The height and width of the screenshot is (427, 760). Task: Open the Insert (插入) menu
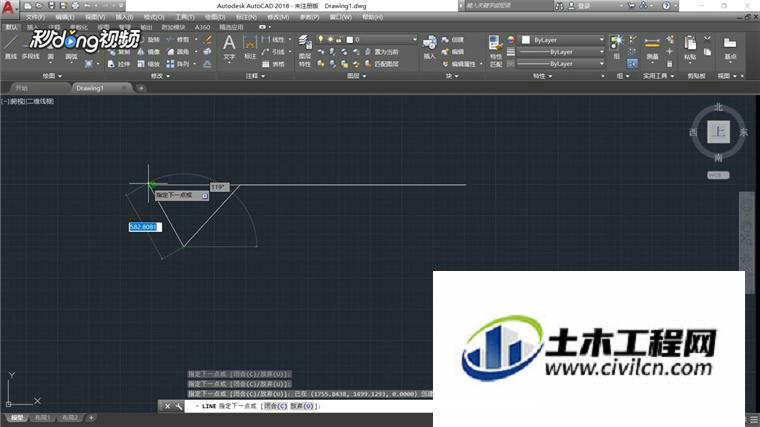pos(124,17)
